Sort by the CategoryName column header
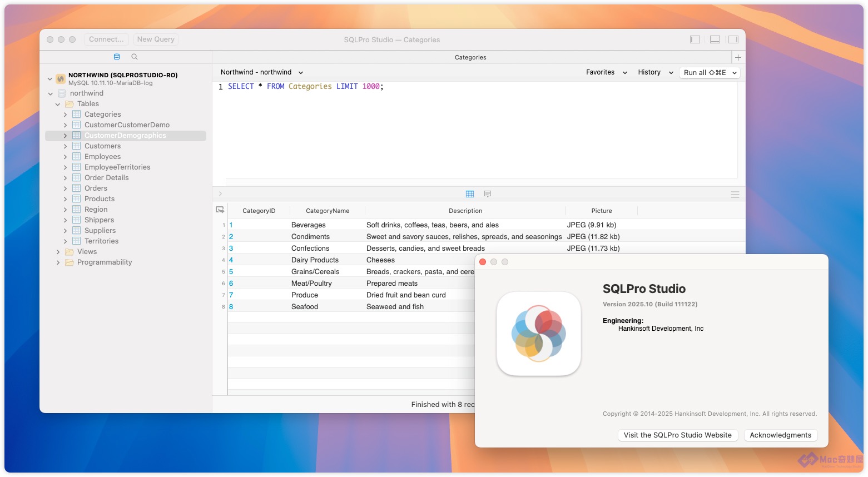This screenshot has height=477, width=868. tap(328, 211)
